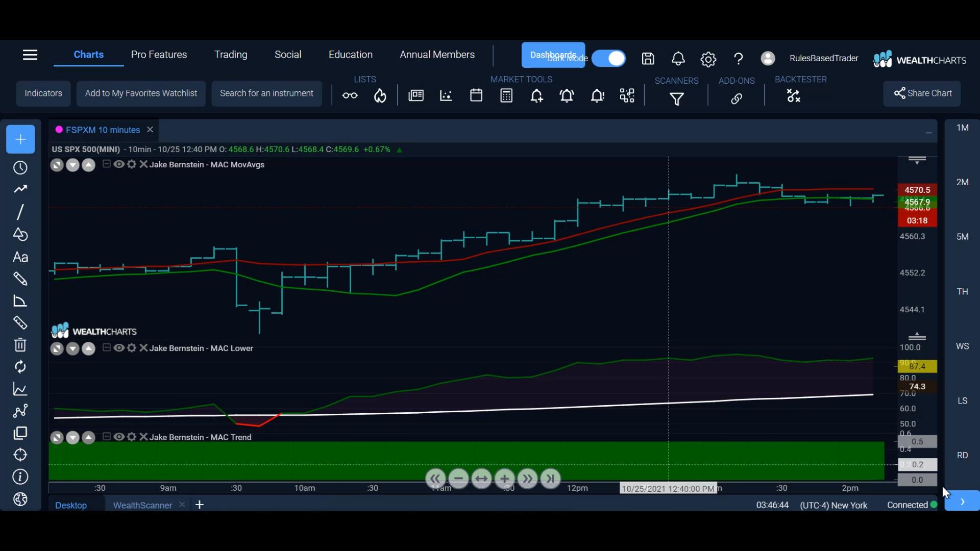980x551 pixels.
Task: Maximize the MAC Lower pane diagonal arrow
Action: [x=57, y=349]
